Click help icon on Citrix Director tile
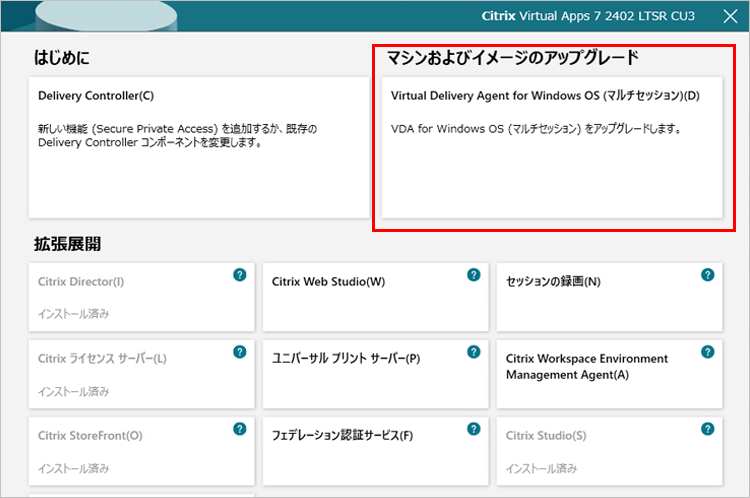 pyautogui.click(x=240, y=275)
